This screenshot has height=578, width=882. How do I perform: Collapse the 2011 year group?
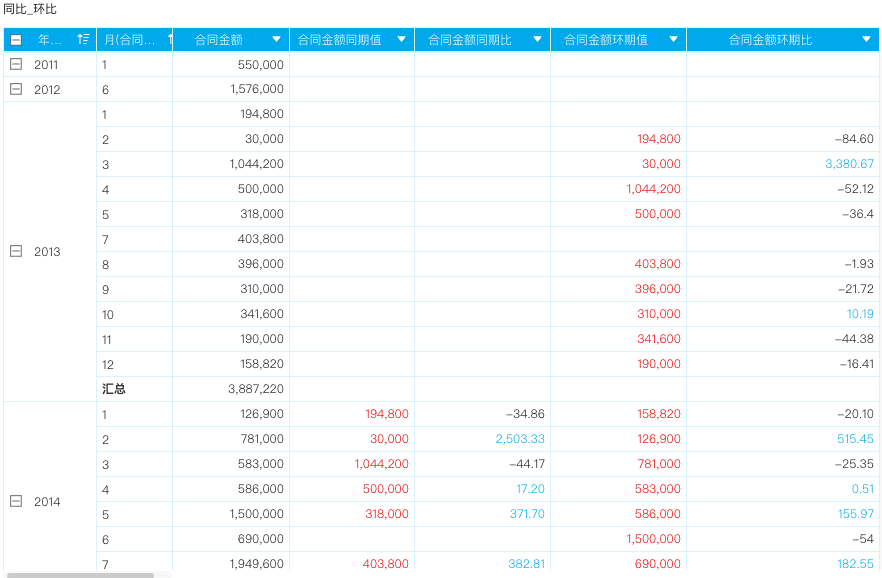(16, 64)
